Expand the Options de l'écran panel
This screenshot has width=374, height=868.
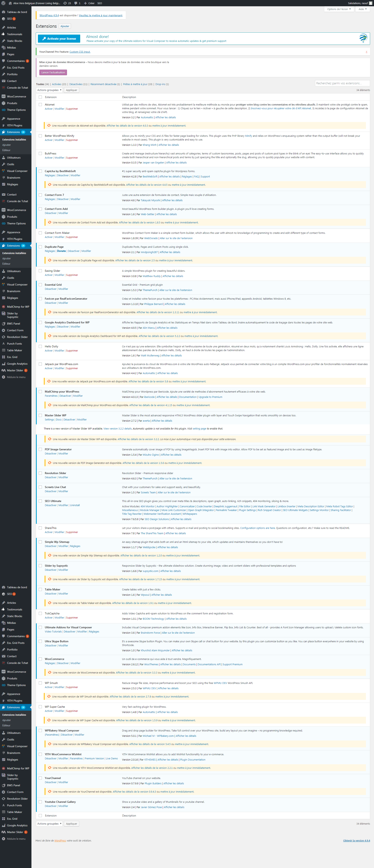(x=339, y=9)
